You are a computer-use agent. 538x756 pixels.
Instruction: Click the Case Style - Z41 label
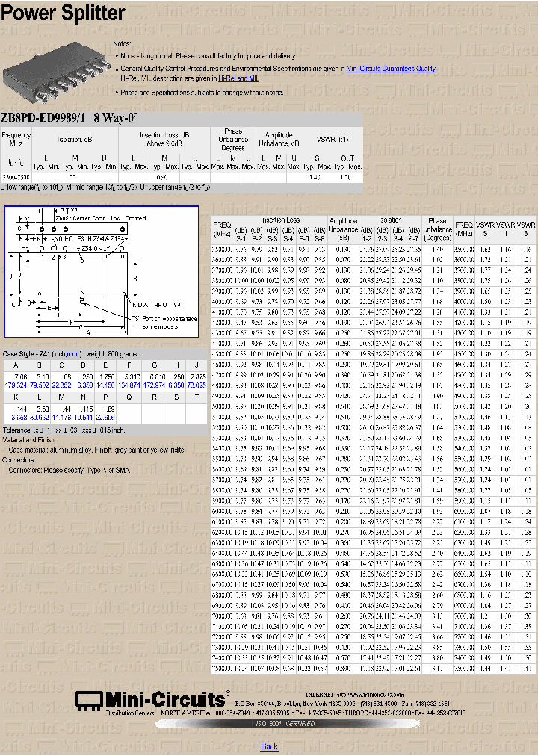point(25,354)
